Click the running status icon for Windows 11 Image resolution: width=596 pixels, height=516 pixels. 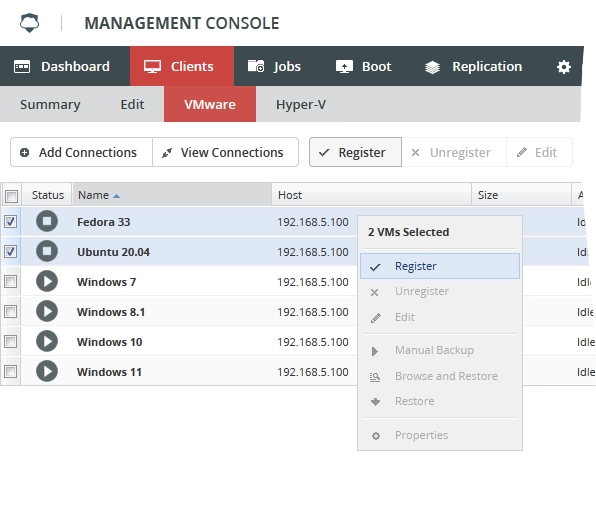[47, 371]
